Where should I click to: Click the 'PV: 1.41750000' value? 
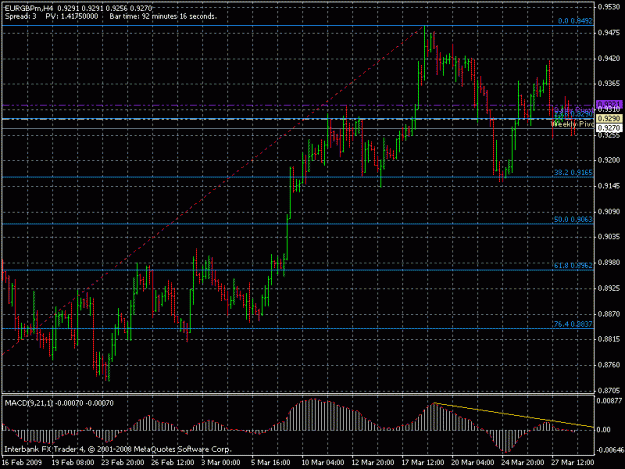point(72,16)
